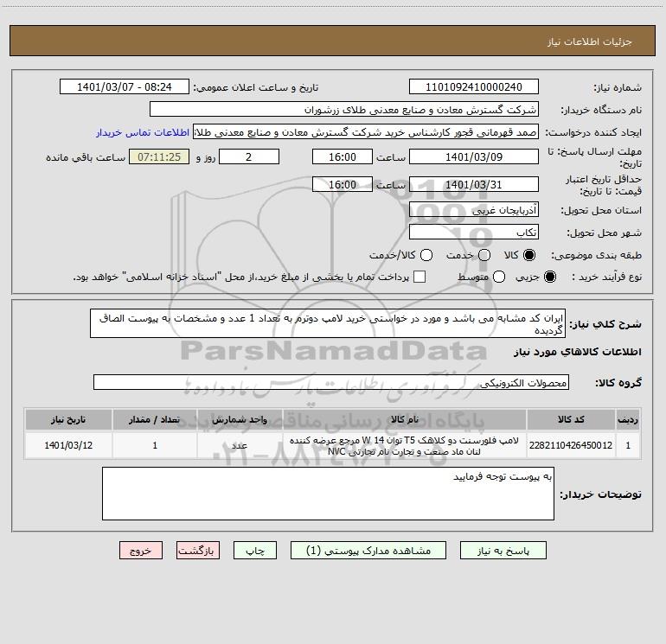The height and width of the screenshot is (644, 666).
Task: Click the unit cell عدد
Action: [240, 445]
